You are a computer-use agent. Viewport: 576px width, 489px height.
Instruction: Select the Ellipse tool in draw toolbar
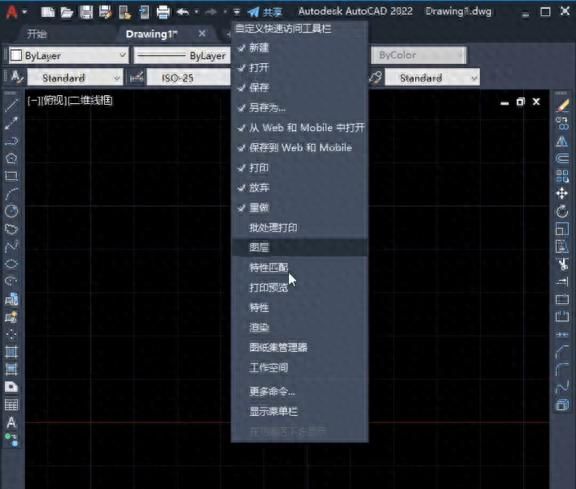[11, 264]
